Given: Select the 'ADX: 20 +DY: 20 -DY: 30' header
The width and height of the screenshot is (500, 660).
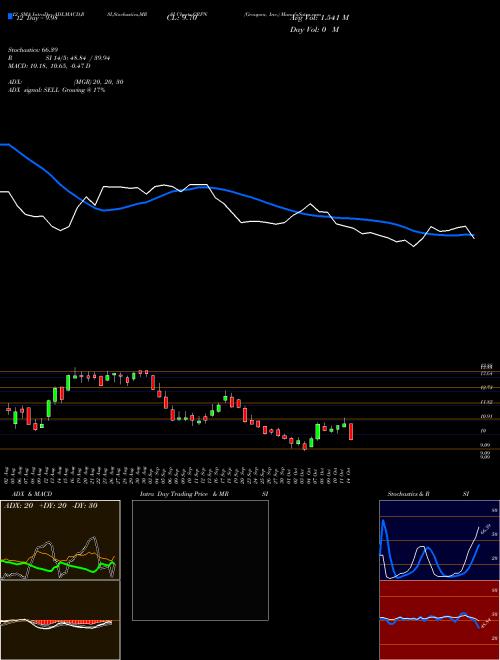Looking at the screenshot, I should click(51, 505).
